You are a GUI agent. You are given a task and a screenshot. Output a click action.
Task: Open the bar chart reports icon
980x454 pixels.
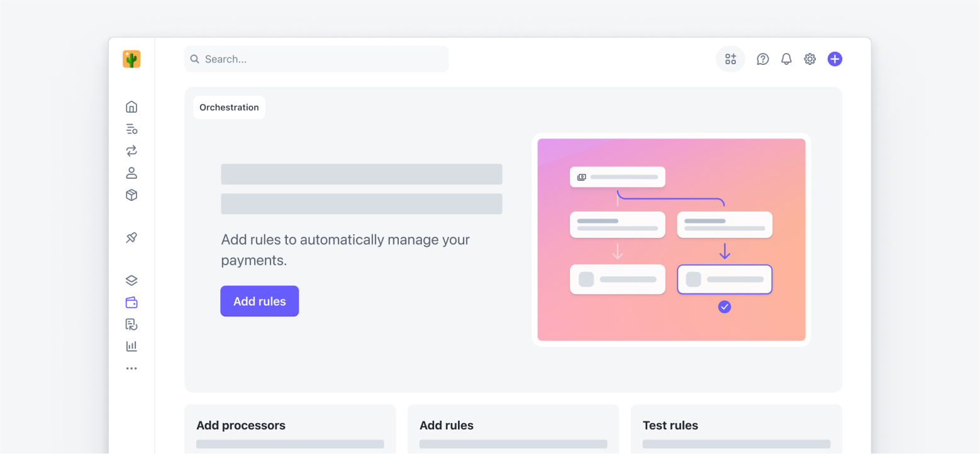131,346
